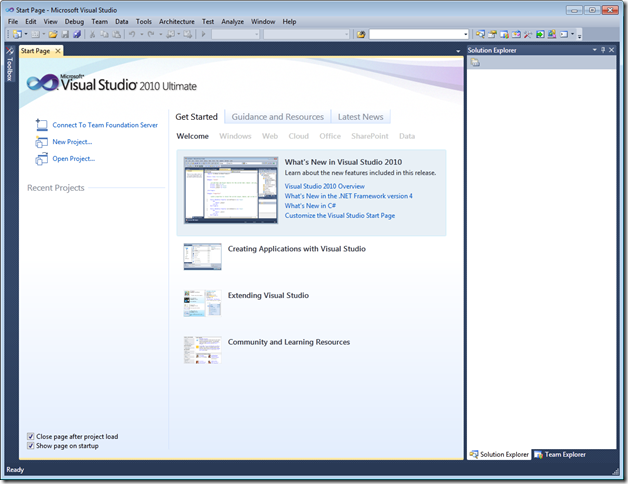628x484 pixels.
Task: Click the Add New Item toolbar icon
Action: click(35, 34)
